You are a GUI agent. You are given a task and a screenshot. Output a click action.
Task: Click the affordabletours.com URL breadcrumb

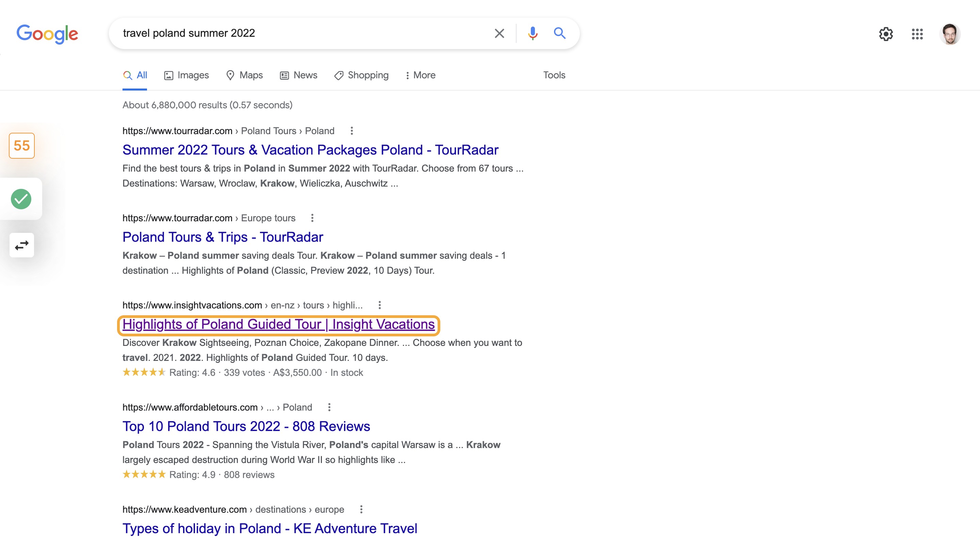[x=217, y=407]
